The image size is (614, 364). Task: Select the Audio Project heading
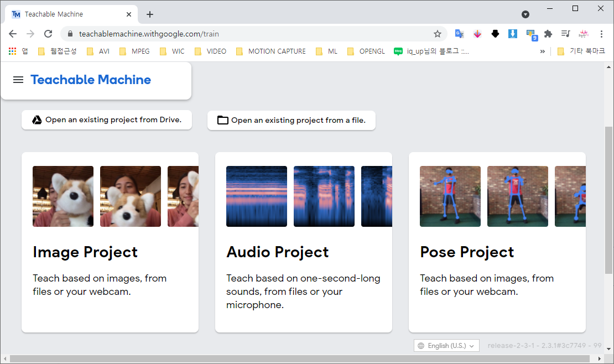click(278, 252)
